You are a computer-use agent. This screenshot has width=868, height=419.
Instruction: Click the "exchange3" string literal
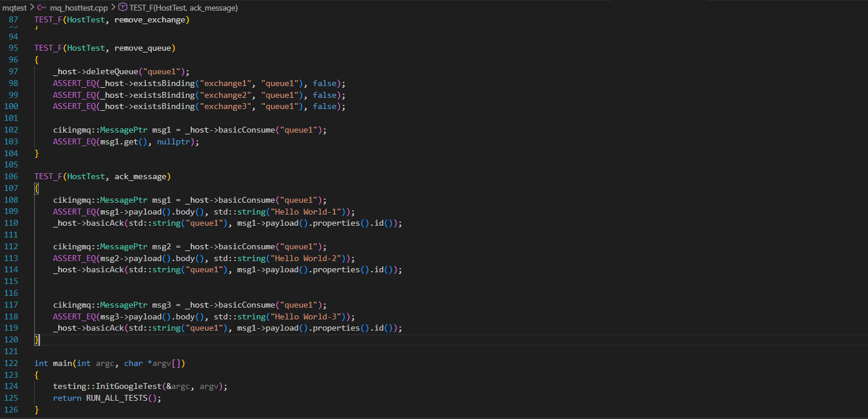225,106
